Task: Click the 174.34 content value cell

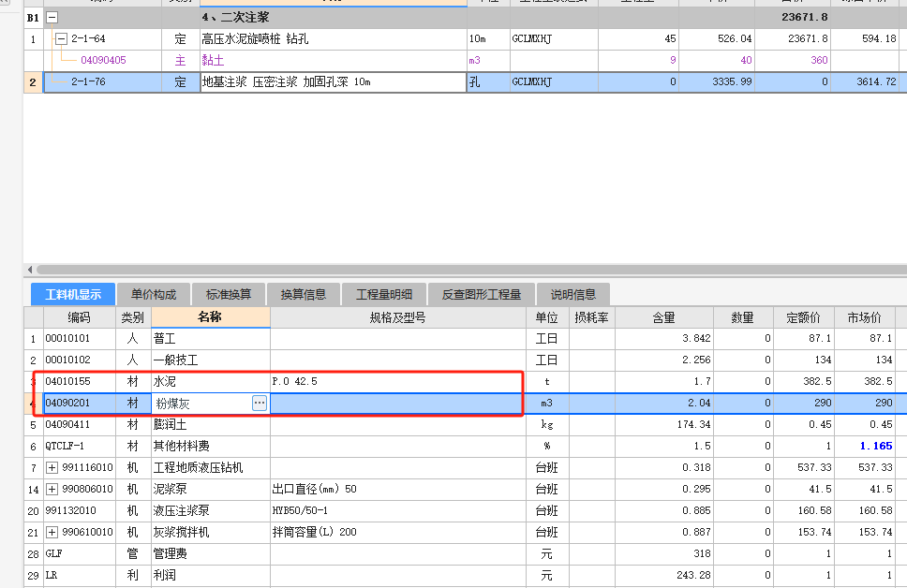Action: [x=664, y=424]
